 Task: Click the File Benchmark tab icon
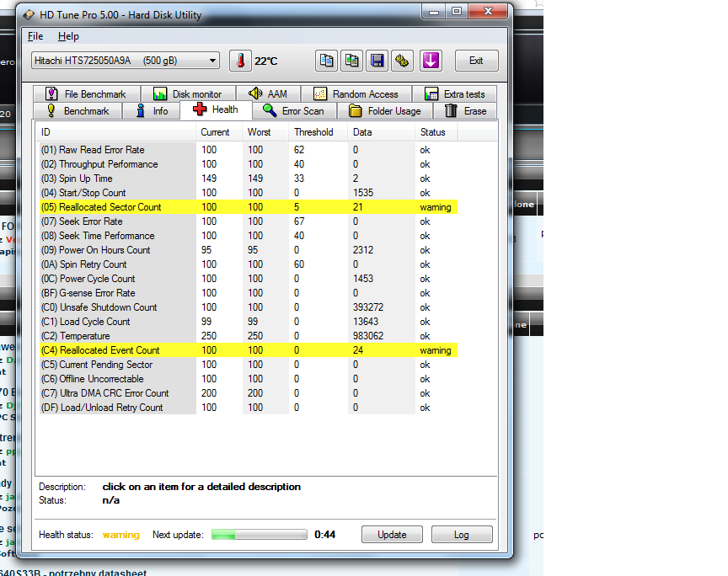51,94
